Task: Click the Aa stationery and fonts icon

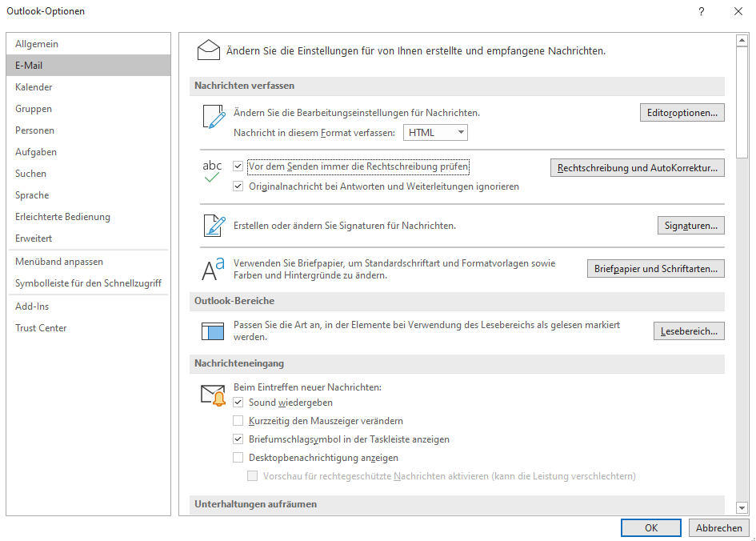Action: pos(213,270)
